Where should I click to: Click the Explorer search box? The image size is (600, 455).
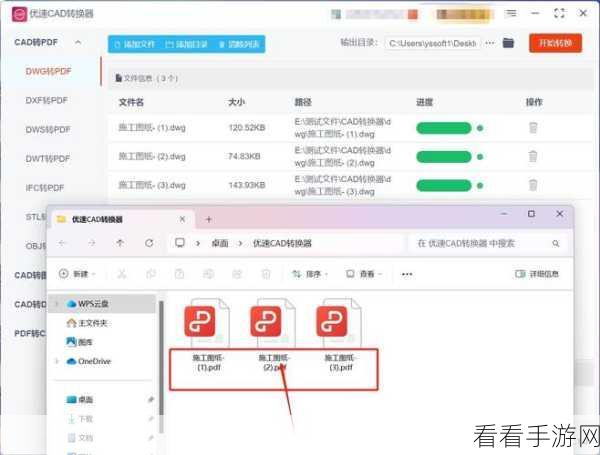pos(488,243)
